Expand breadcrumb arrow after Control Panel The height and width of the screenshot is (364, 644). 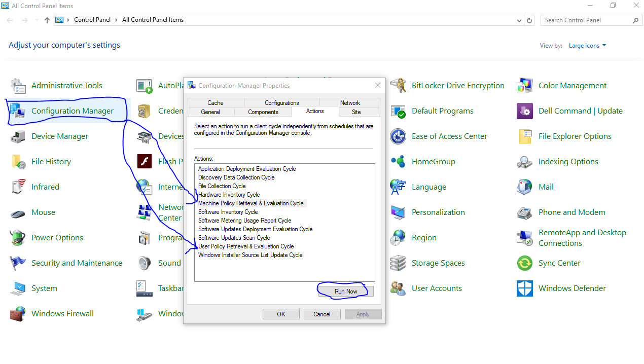(x=116, y=20)
